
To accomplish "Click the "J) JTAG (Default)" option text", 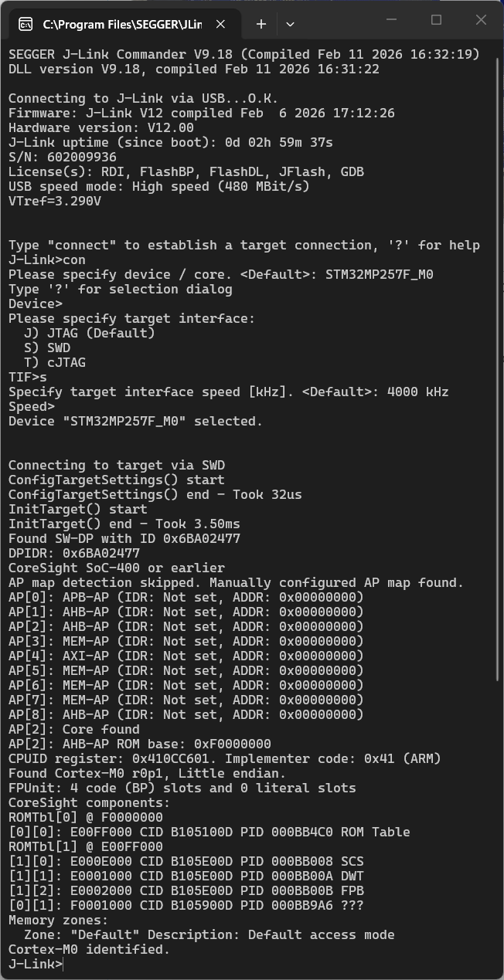I will pos(90,333).
